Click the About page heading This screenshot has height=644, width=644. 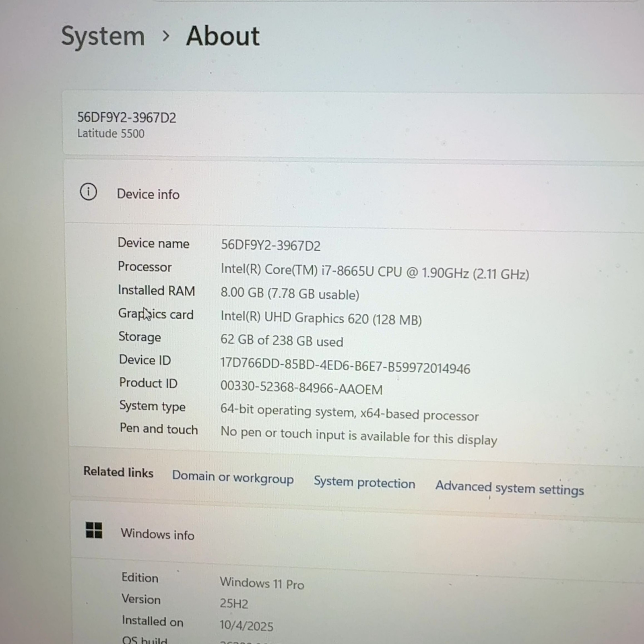223,36
